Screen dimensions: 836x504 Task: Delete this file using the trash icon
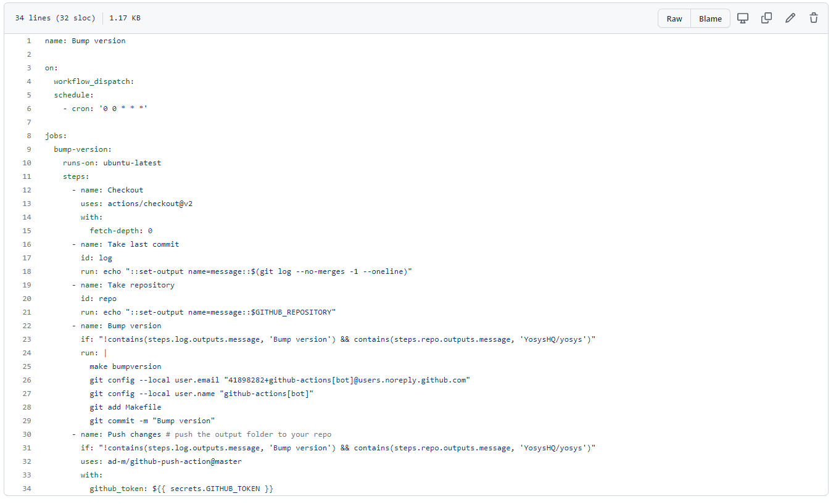click(x=814, y=18)
